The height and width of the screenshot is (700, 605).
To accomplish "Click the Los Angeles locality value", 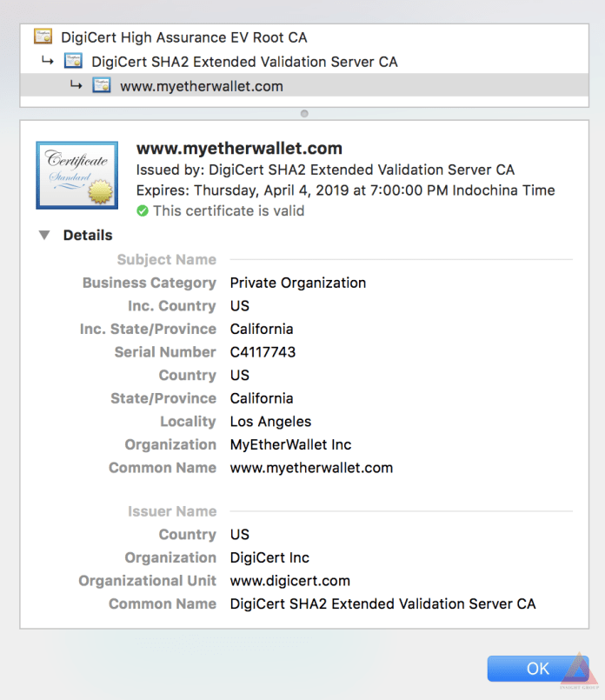I will tap(270, 422).
